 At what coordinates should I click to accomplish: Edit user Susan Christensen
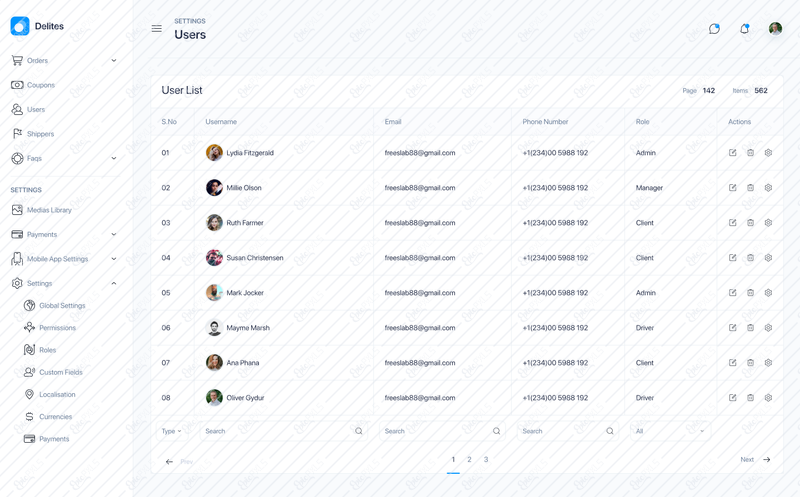point(733,258)
